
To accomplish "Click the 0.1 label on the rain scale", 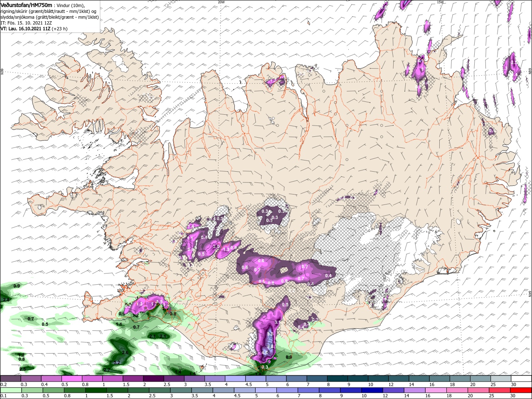I will (3, 396).
